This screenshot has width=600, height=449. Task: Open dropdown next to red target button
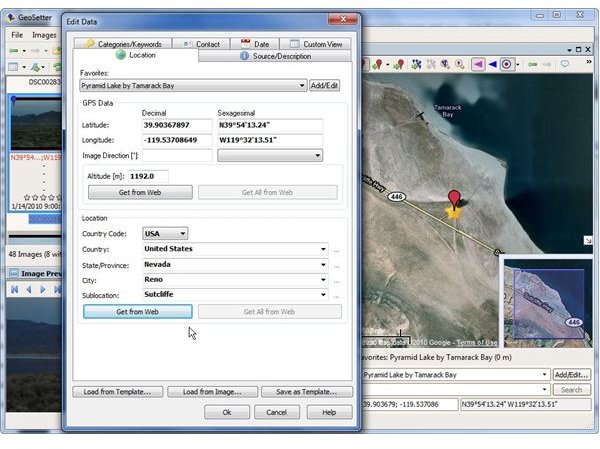coord(517,65)
